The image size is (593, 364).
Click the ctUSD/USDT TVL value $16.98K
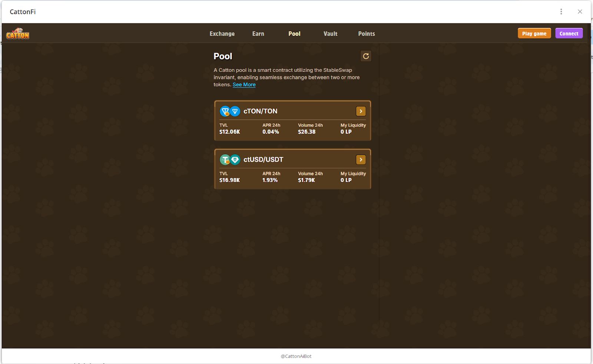229,180
